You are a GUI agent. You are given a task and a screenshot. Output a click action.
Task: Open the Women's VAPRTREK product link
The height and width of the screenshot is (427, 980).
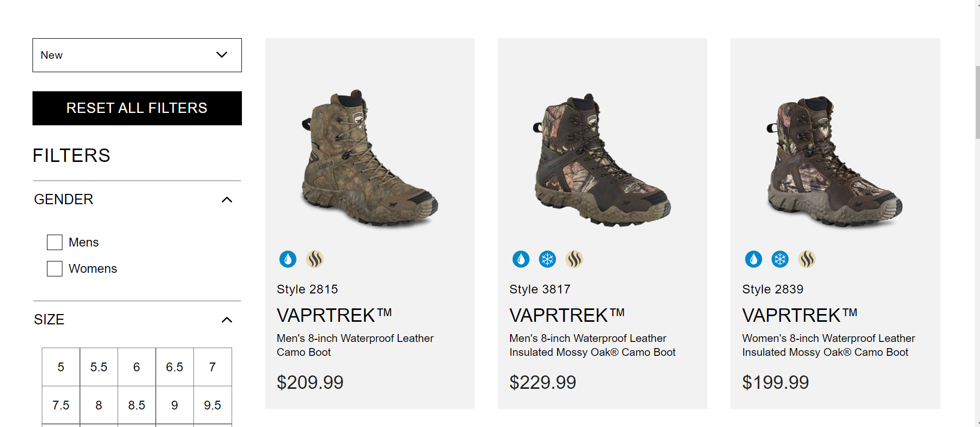pos(800,314)
